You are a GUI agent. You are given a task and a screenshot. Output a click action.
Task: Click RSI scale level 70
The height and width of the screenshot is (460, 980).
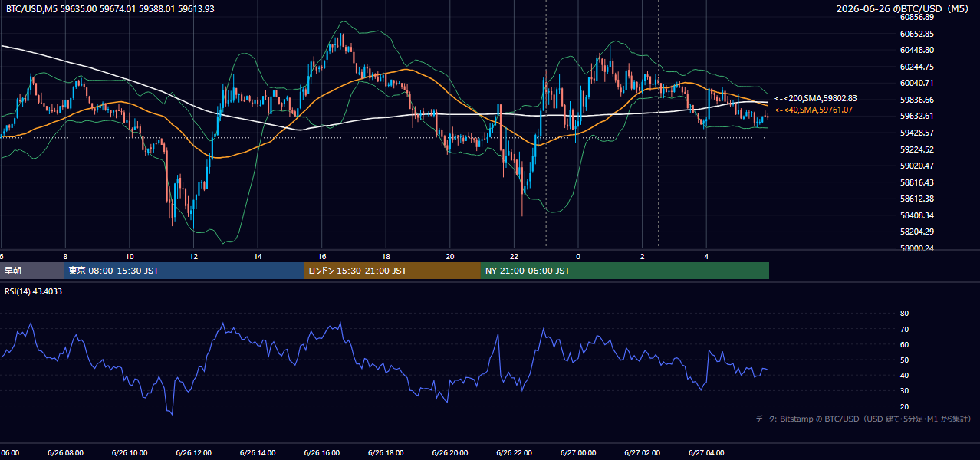click(x=904, y=329)
